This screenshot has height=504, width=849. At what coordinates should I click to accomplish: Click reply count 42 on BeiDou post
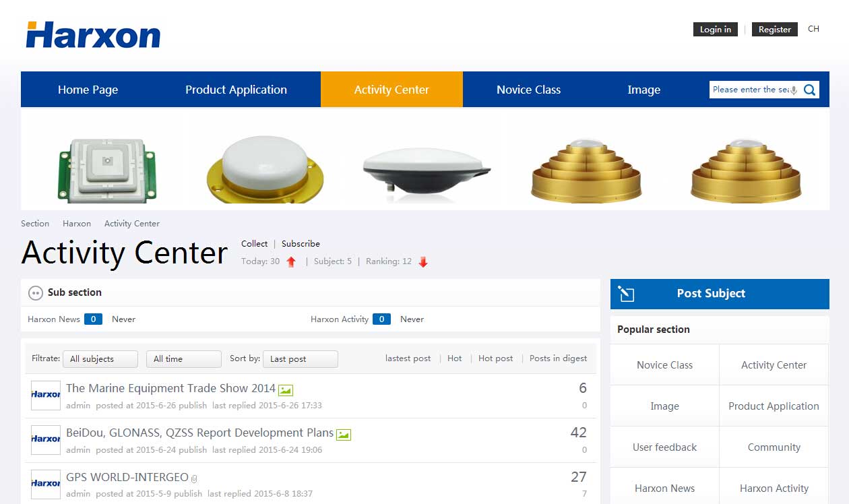(578, 433)
